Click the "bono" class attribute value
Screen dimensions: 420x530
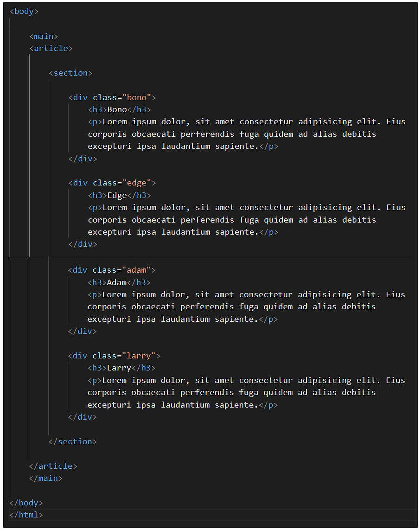pos(137,98)
